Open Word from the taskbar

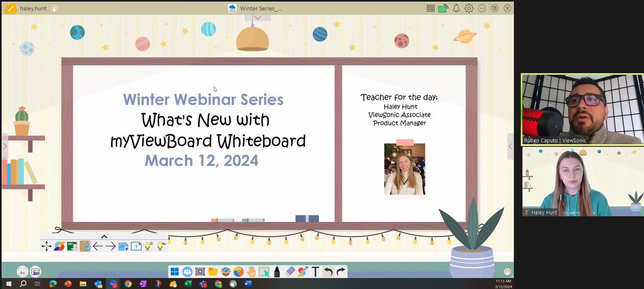click(x=248, y=284)
